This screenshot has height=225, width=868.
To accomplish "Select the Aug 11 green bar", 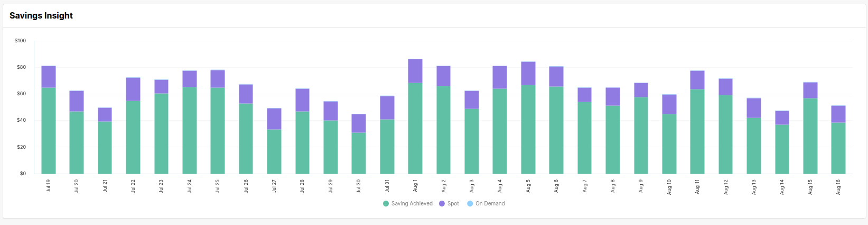I will point(697,131).
